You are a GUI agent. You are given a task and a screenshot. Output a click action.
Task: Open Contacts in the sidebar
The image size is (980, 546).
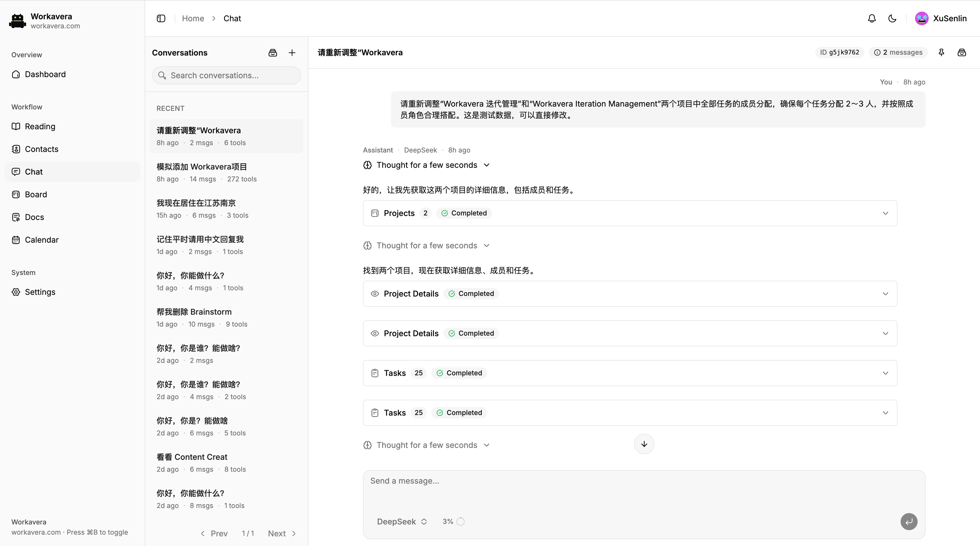coord(72,149)
